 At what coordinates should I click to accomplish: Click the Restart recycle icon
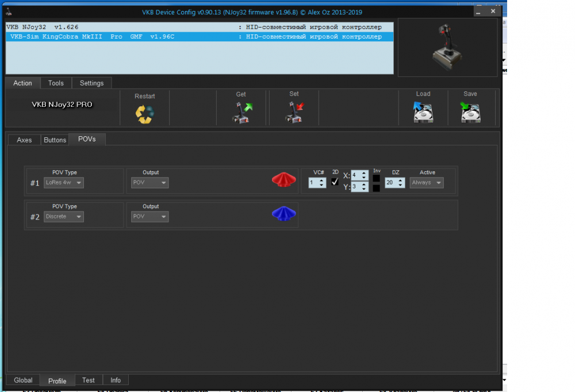tap(144, 114)
